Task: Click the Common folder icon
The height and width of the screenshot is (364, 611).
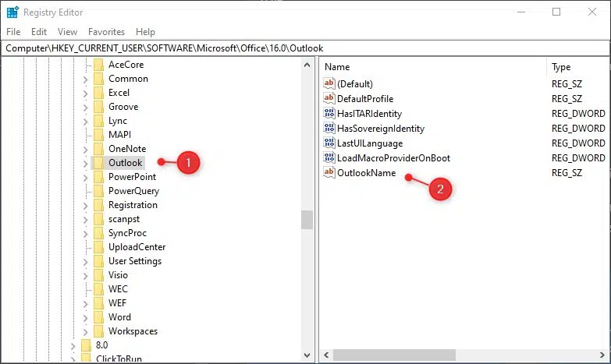Action: click(98, 79)
